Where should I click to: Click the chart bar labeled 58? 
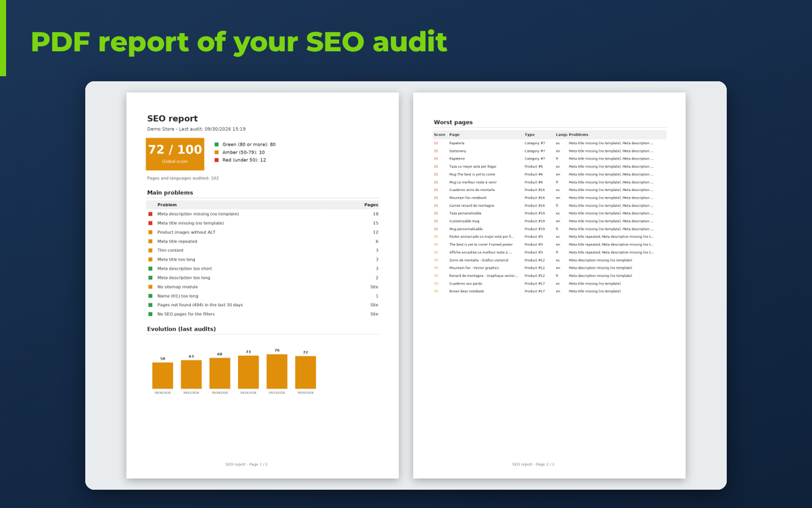(162, 375)
